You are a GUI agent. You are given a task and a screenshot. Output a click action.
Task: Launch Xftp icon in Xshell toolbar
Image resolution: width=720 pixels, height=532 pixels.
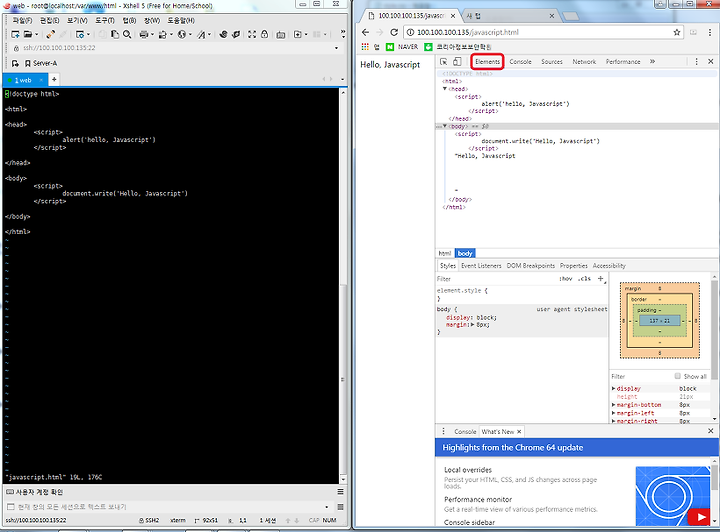coord(236,34)
